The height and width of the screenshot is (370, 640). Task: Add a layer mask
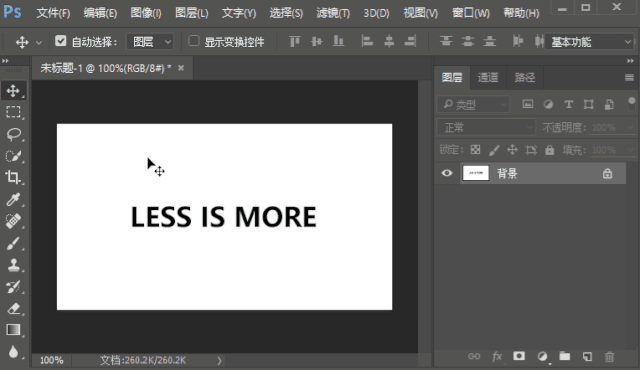[x=519, y=356]
